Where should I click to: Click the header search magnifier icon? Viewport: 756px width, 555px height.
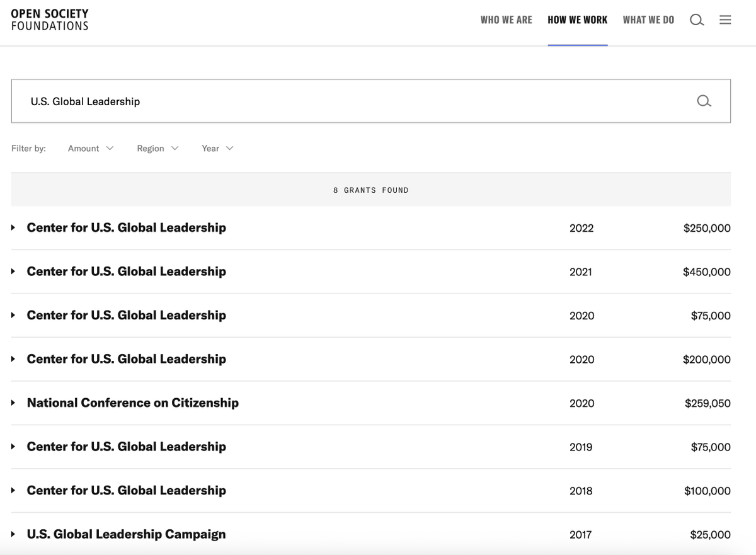click(x=696, y=20)
